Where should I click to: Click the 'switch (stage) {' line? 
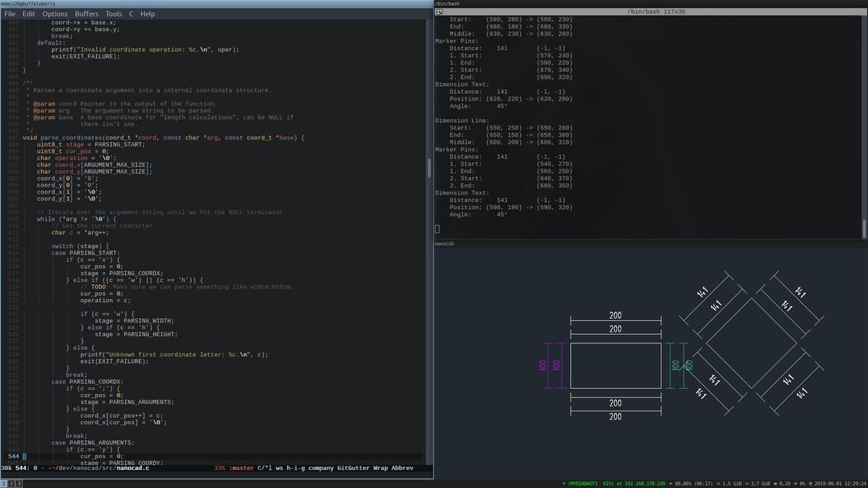pos(80,247)
